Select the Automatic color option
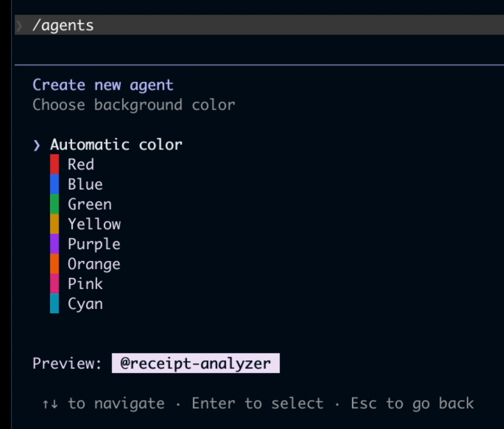 (116, 145)
